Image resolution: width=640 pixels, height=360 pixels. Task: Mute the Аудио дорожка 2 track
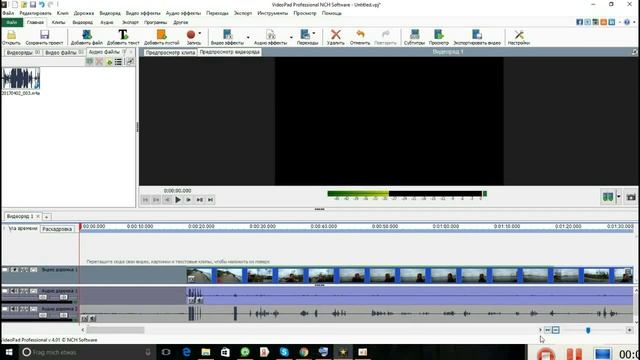pyautogui.click(x=14, y=309)
